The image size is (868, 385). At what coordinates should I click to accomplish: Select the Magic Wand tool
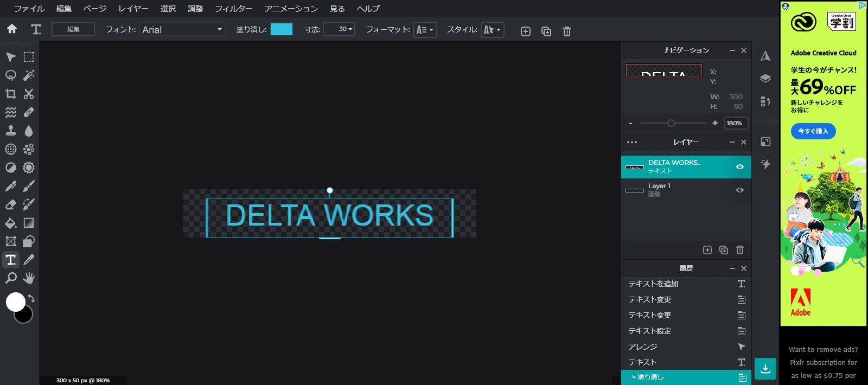pyautogui.click(x=29, y=75)
